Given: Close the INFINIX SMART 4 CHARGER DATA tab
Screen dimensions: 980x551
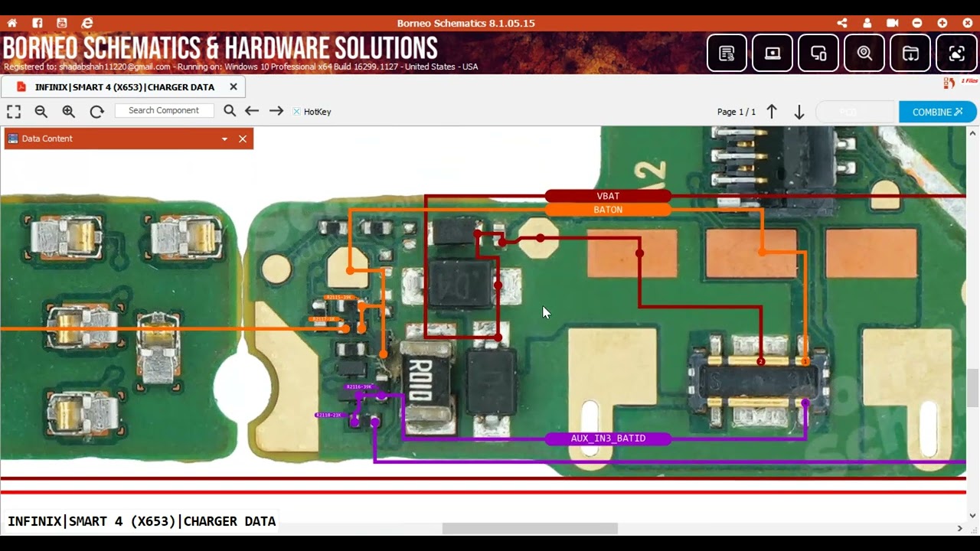Looking at the screenshot, I should 234,87.
